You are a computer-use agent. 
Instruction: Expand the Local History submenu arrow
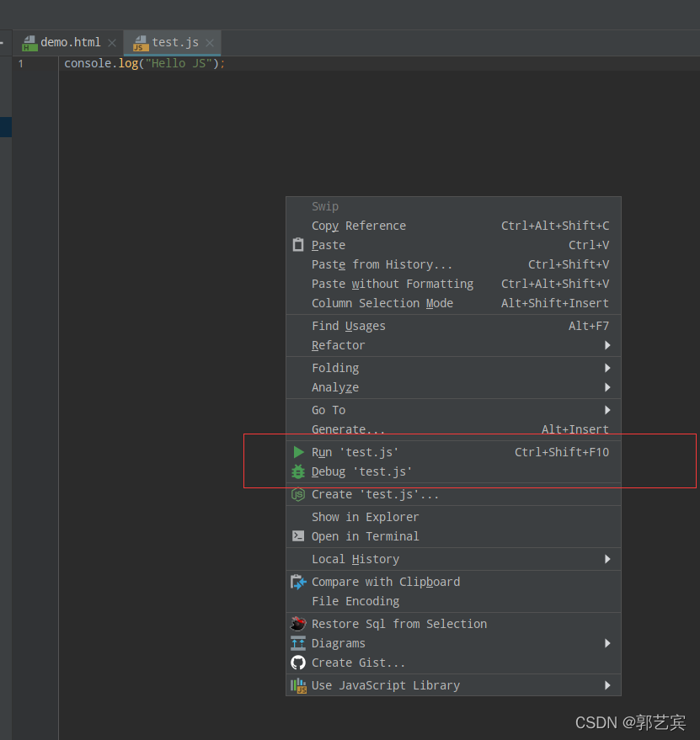607,559
